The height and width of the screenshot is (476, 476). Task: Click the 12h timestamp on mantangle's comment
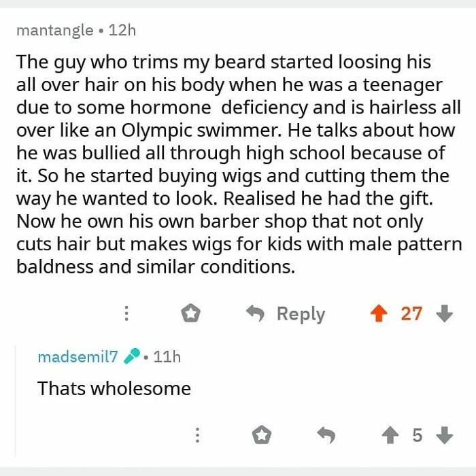122,31
